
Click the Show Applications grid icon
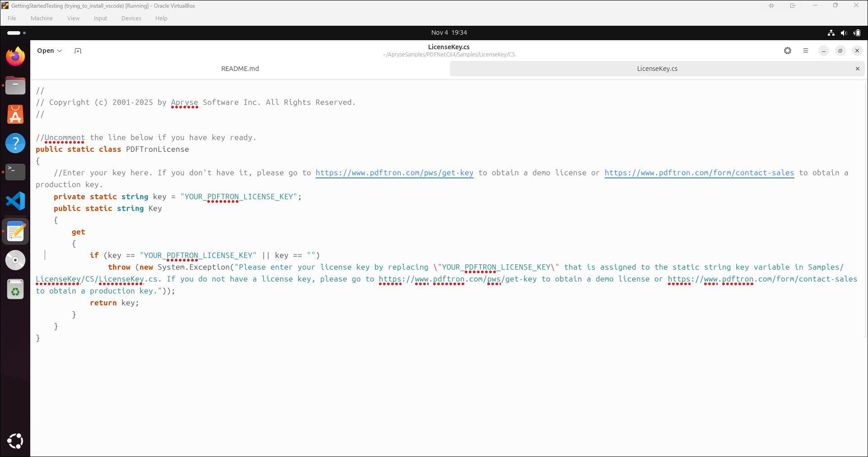pyautogui.click(x=15, y=441)
